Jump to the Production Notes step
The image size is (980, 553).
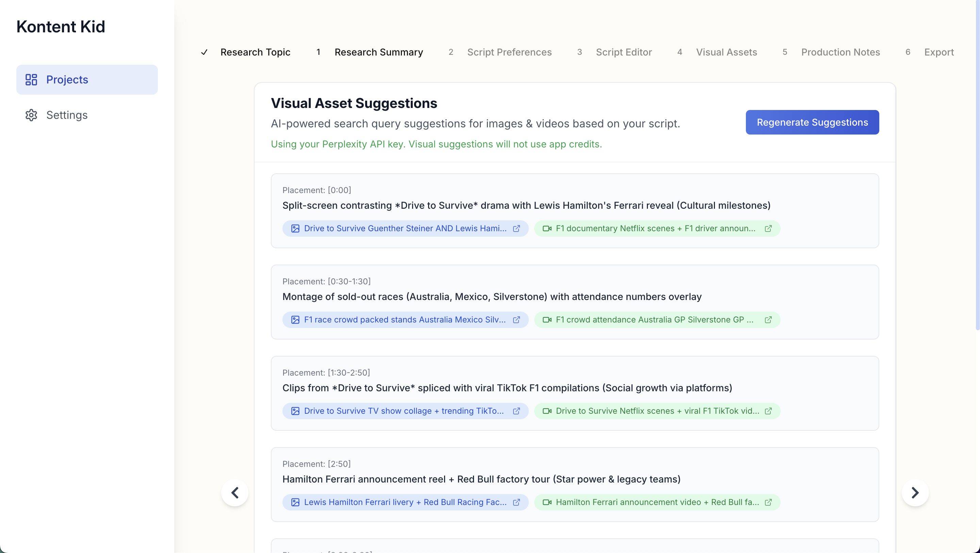(840, 52)
